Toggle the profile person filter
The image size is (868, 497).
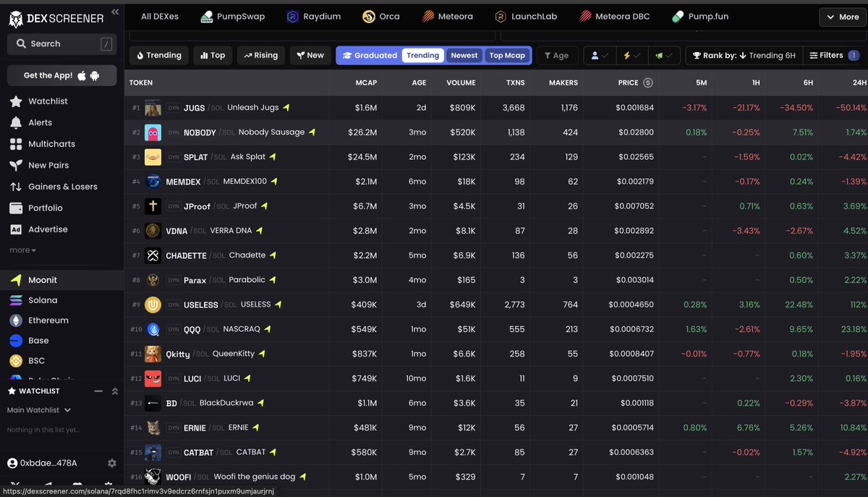click(600, 55)
